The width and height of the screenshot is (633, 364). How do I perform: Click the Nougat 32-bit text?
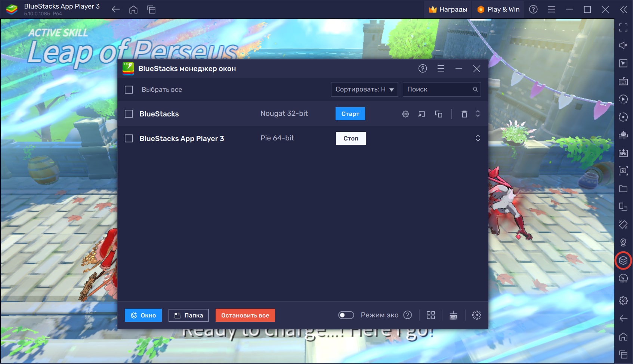284,113
